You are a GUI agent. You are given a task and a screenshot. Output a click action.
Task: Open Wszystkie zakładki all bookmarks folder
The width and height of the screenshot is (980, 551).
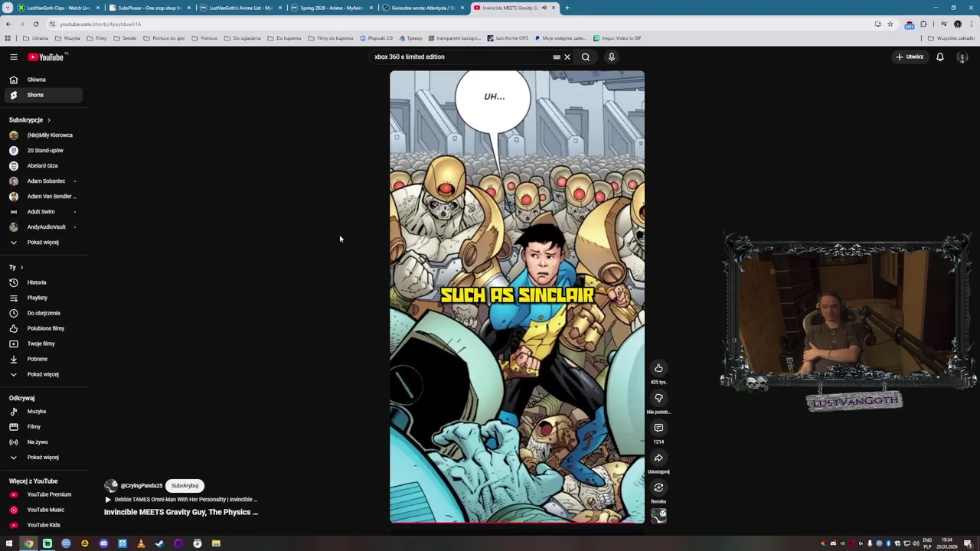pos(952,38)
